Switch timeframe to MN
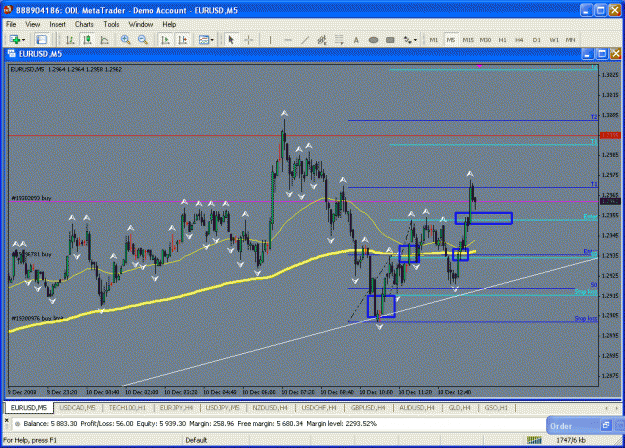The image size is (625, 448). (570, 40)
